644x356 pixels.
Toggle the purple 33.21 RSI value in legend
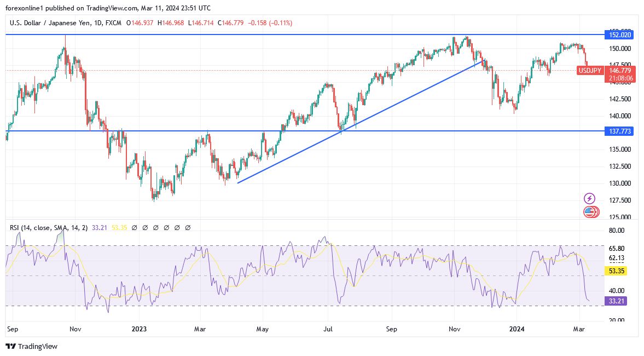click(x=98, y=227)
